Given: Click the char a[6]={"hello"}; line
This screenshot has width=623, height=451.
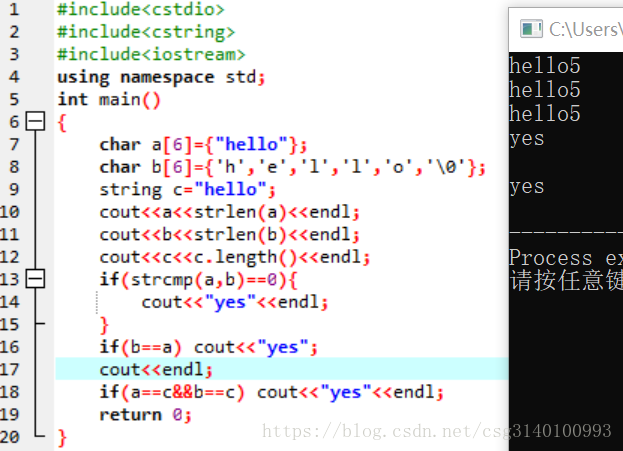Looking at the screenshot, I should (x=203, y=145).
